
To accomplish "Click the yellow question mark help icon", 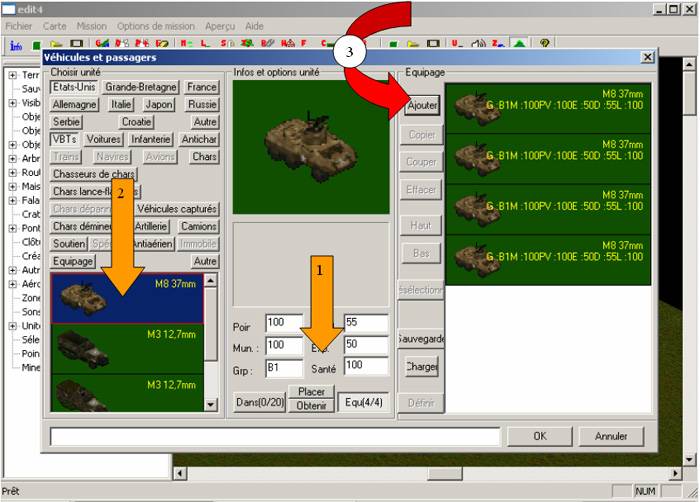I will tap(545, 45).
